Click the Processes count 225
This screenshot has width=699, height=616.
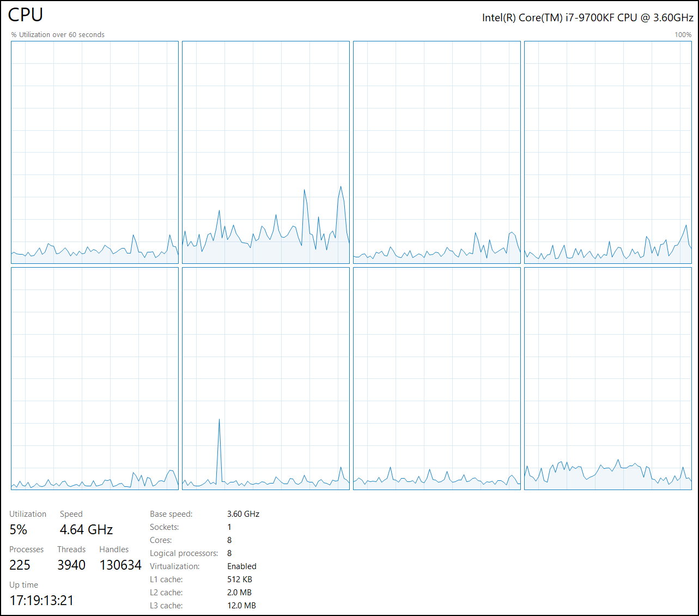point(20,565)
